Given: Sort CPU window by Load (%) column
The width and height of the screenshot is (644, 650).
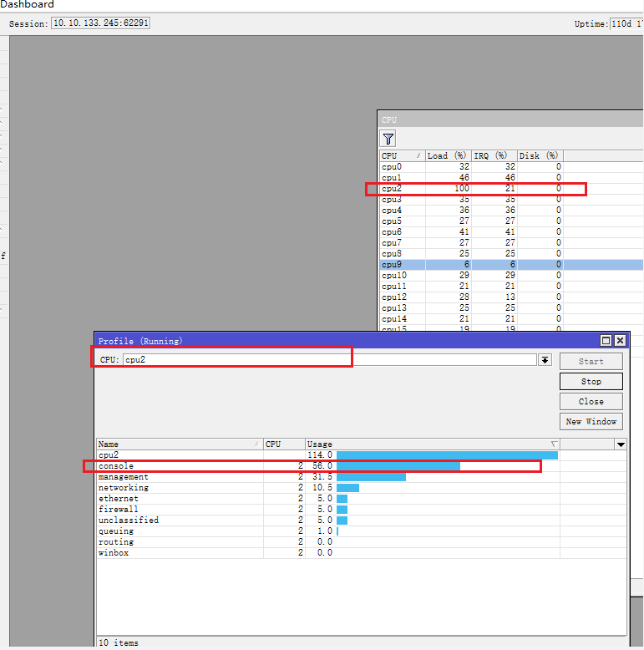Looking at the screenshot, I should pyautogui.click(x=449, y=156).
